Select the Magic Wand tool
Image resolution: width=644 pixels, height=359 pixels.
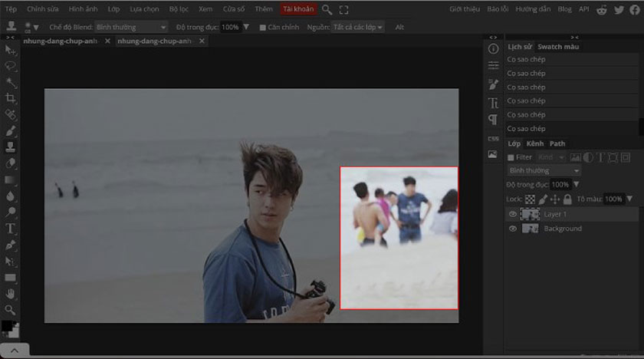coord(10,82)
